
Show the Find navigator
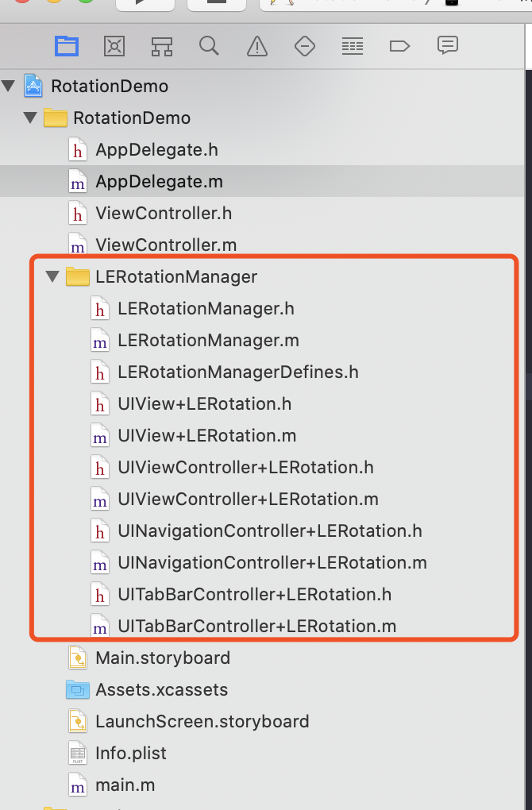point(210,46)
